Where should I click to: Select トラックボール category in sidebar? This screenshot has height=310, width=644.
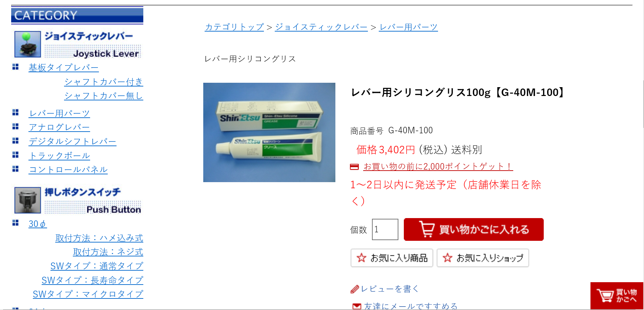[x=59, y=156]
